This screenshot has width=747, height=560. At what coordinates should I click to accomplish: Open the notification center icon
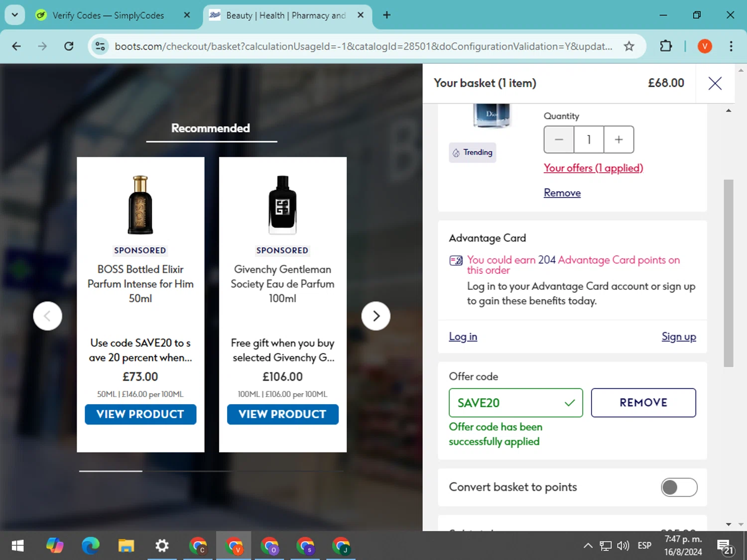[x=726, y=547]
